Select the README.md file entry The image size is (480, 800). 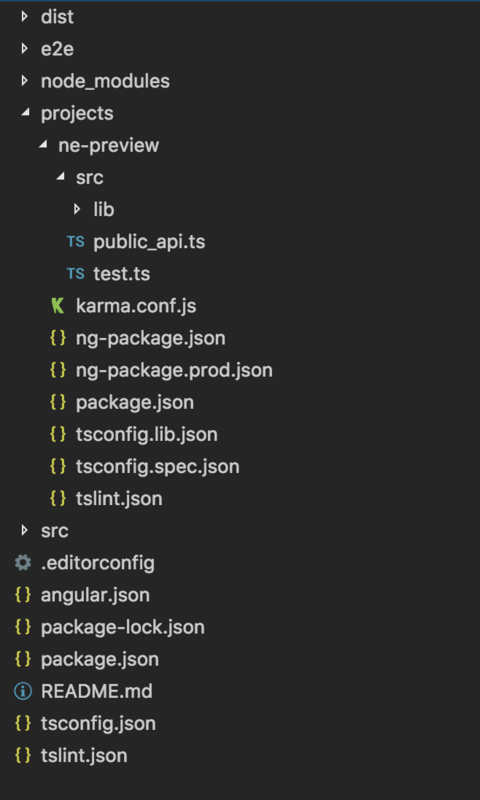tap(96, 692)
